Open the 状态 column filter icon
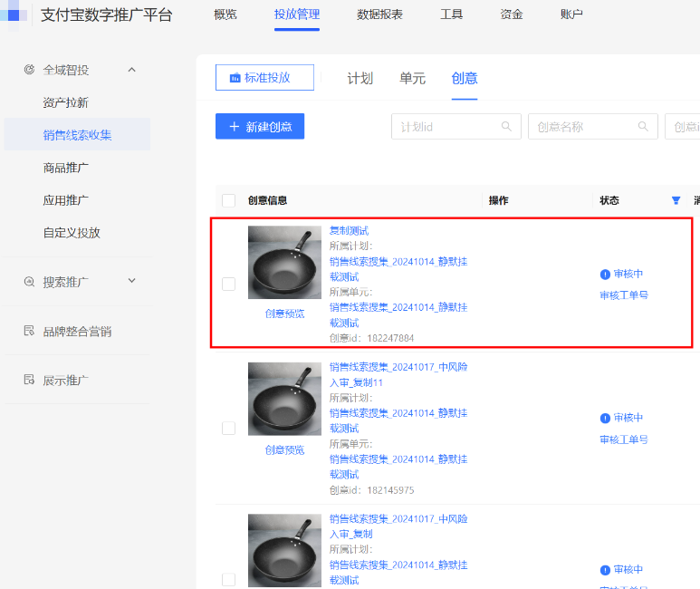700x589 pixels. [676, 200]
